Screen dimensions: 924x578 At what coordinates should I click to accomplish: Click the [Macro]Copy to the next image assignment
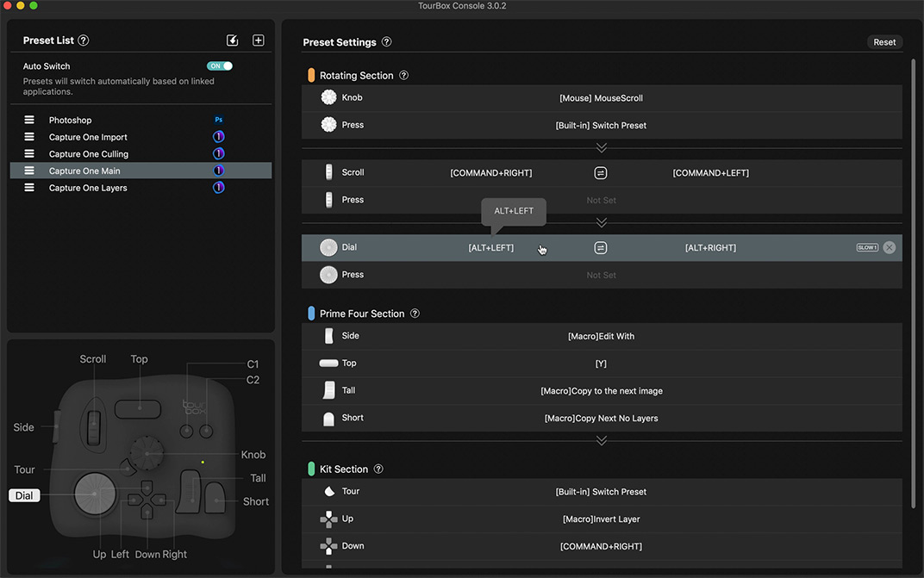[602, 390]
